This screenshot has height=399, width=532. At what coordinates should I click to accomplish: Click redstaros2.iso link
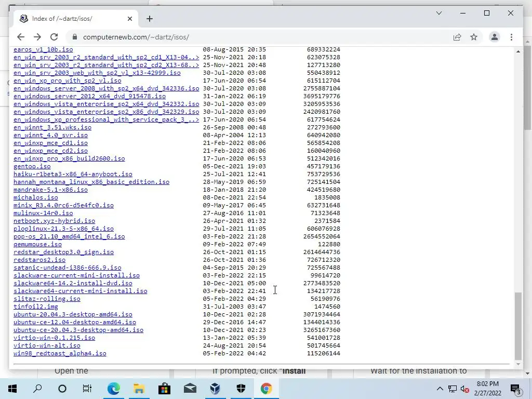(x=39, y=260)
